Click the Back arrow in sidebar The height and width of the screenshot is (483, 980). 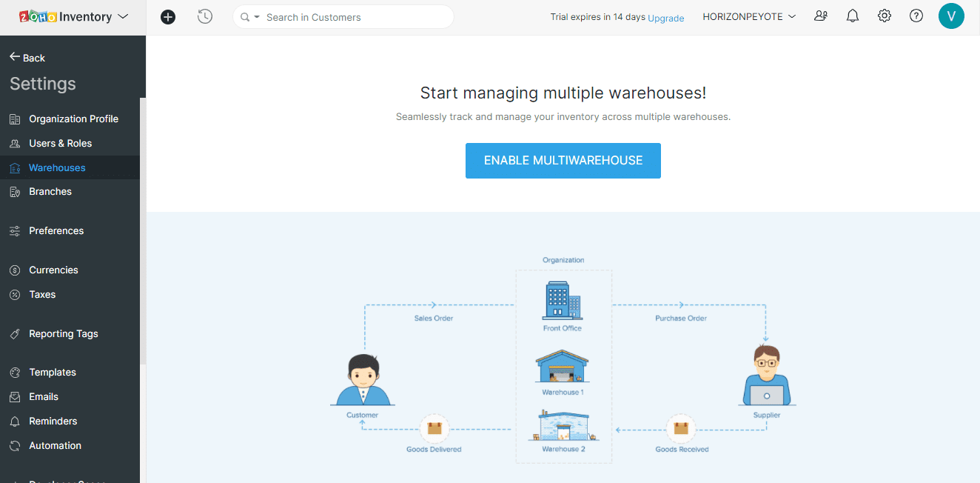(27, 58)
